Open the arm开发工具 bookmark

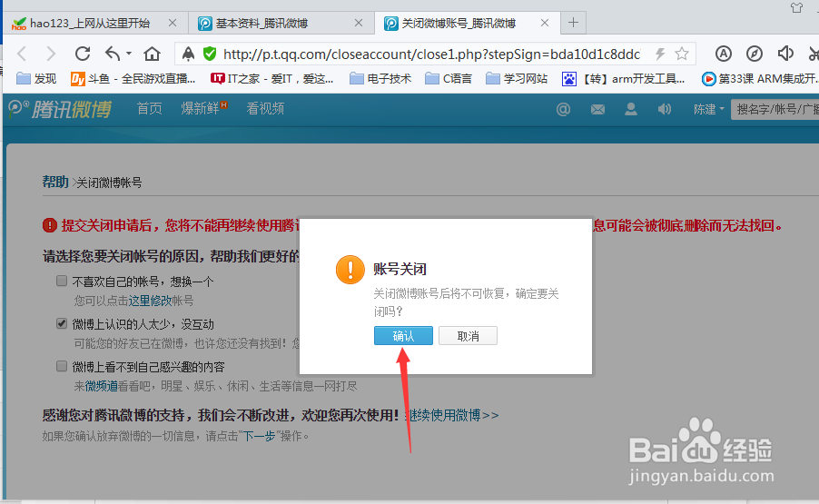pos(624,79)
